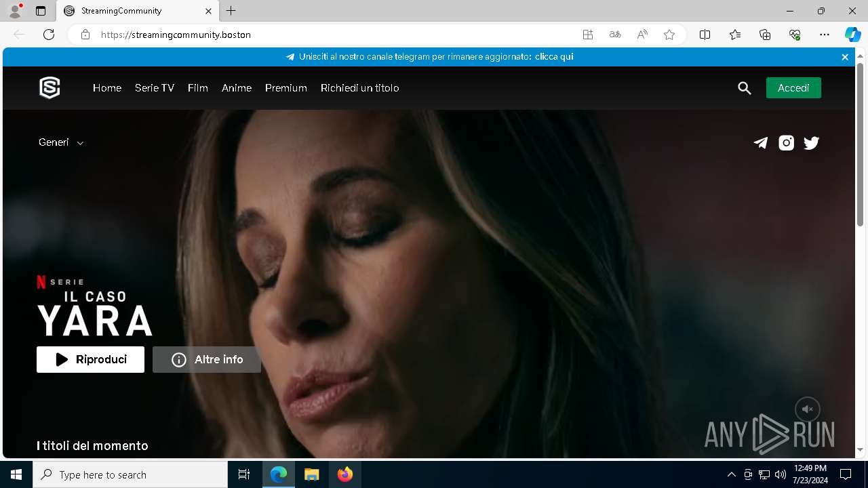
Task: Open the Windows Start menu
Action: [x=16, y=474]
